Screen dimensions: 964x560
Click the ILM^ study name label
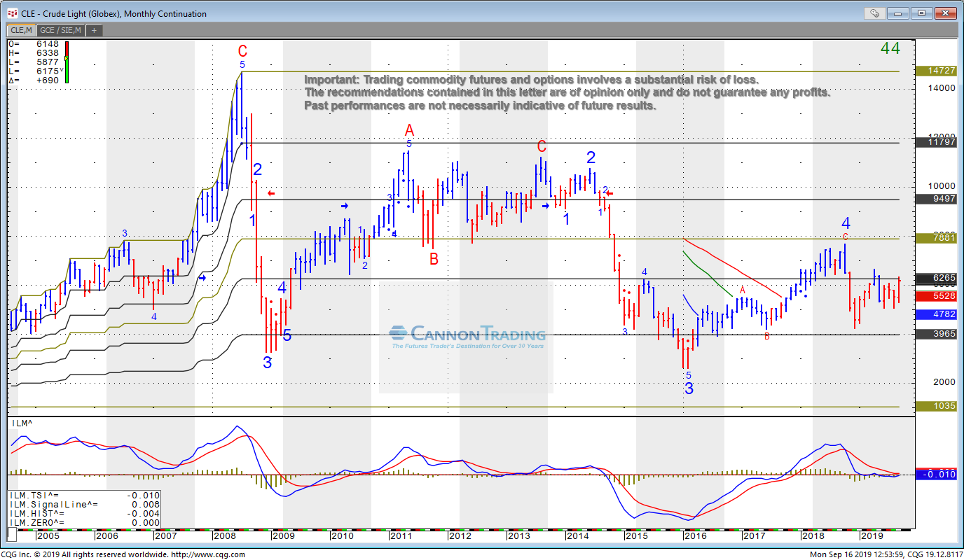point(20,423)
